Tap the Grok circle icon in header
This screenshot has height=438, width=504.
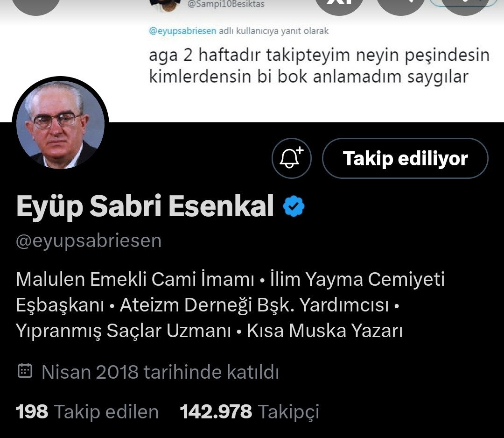pos(339,5)
